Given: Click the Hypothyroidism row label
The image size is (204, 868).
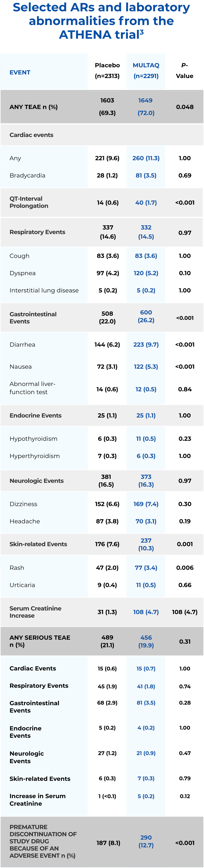Looking at the screenshot, I should point(33,438).
